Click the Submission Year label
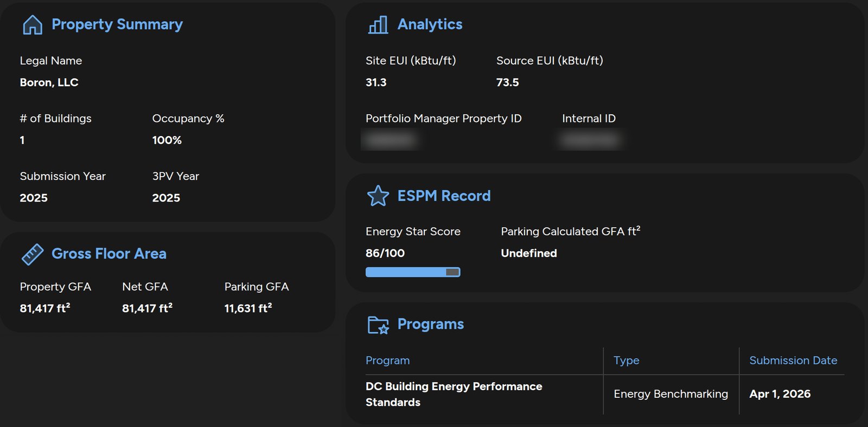Screen dimensions: 868x427 (63, 176)
